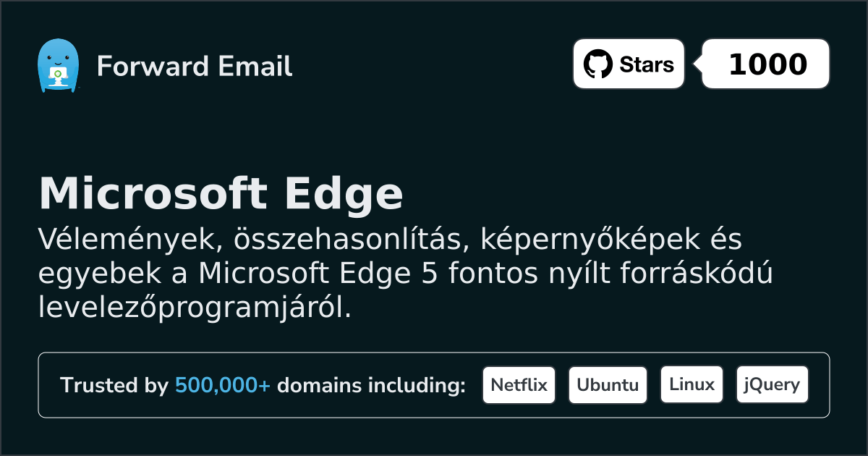Choose the Ubuntu badge
The height and width of the screenshot is (456, 868).
point(608,385)
